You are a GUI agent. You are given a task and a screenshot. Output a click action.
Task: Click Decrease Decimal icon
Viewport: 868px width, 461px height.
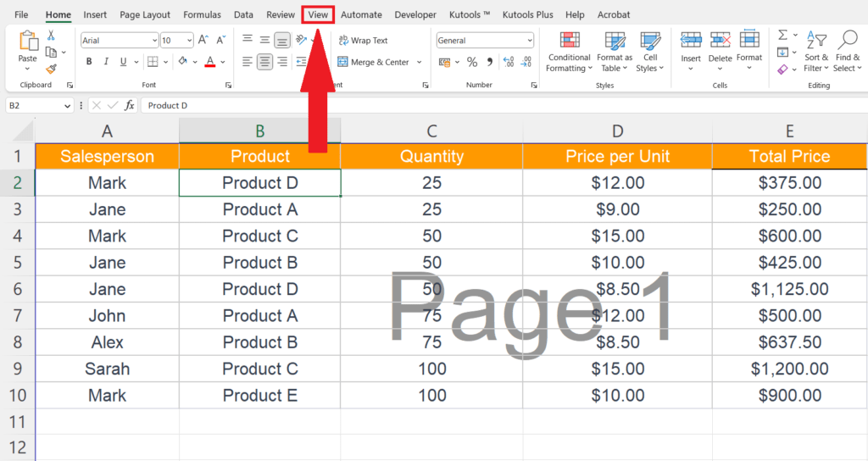point(526,62)
